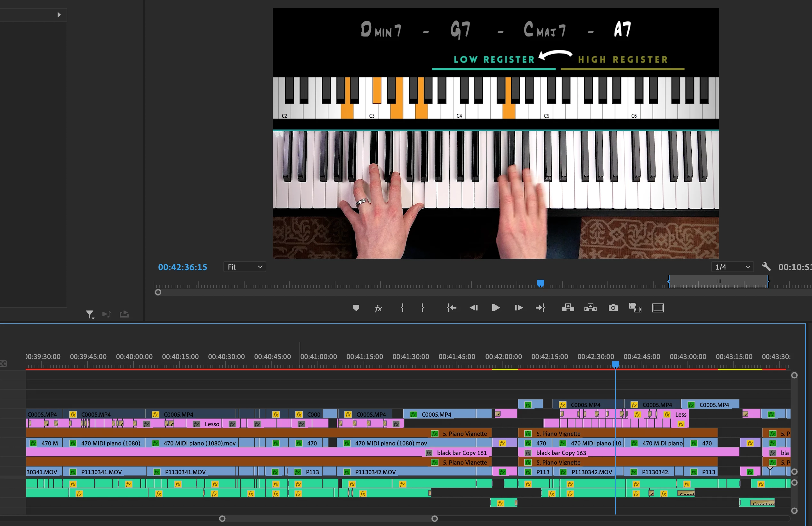Toggle Global FX Mute in program monitor
This screenshot has width=812, height=526.
[378, 308]
